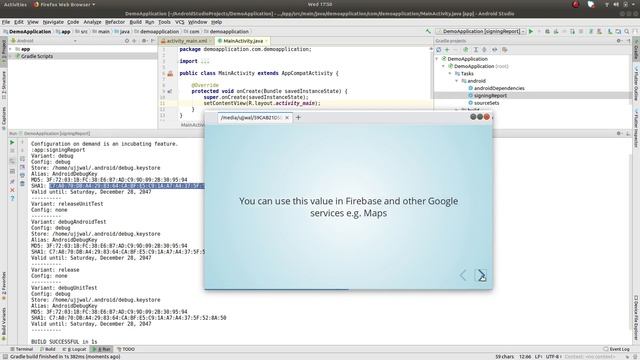Open Event Log in status bar
This screenshot has height=360, width=640.
[617, 349]
